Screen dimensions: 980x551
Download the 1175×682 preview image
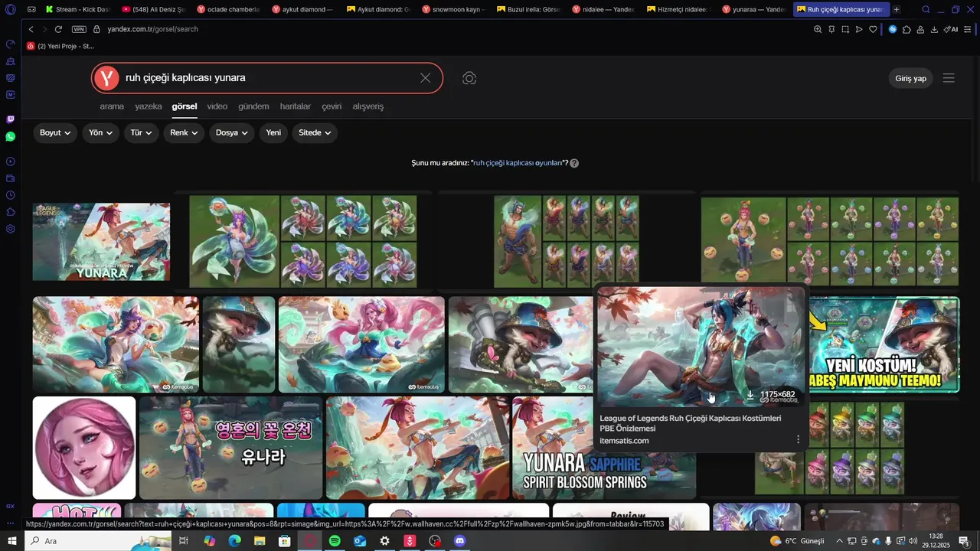(750, 395)
